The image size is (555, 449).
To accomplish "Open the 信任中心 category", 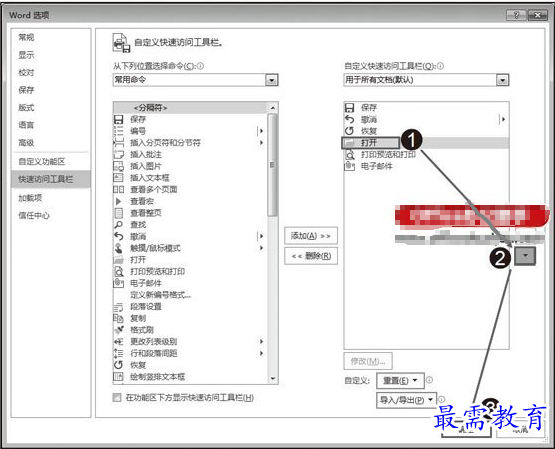I will tap(34, 215).
